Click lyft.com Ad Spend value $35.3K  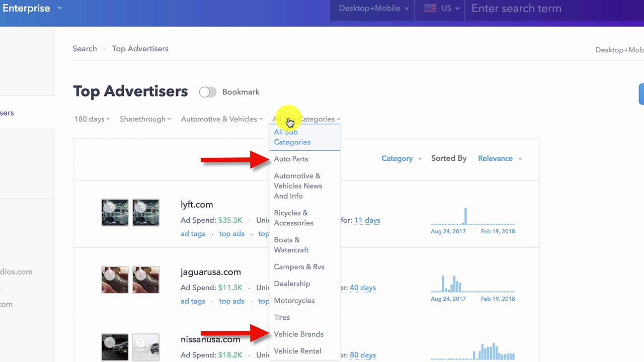230,220
